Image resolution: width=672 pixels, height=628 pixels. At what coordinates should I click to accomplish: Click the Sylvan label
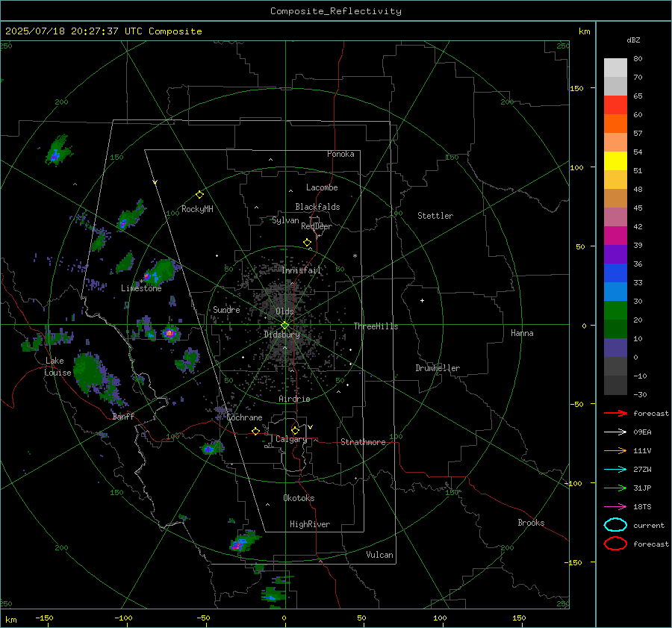pos(285,220)
